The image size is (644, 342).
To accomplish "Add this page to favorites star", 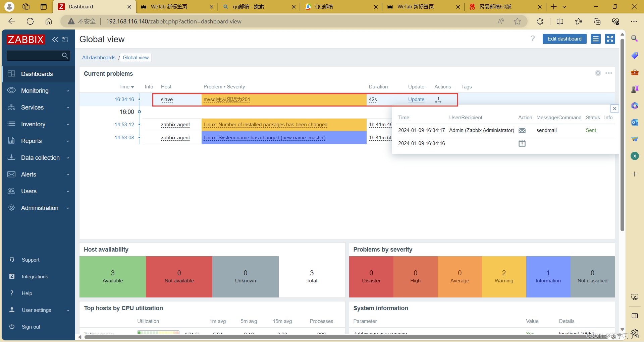I will (x=517, y=21).
